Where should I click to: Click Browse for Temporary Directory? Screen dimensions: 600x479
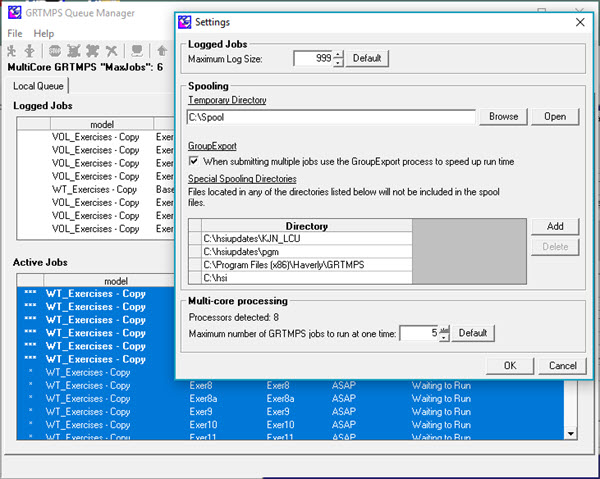pos(503,117)
